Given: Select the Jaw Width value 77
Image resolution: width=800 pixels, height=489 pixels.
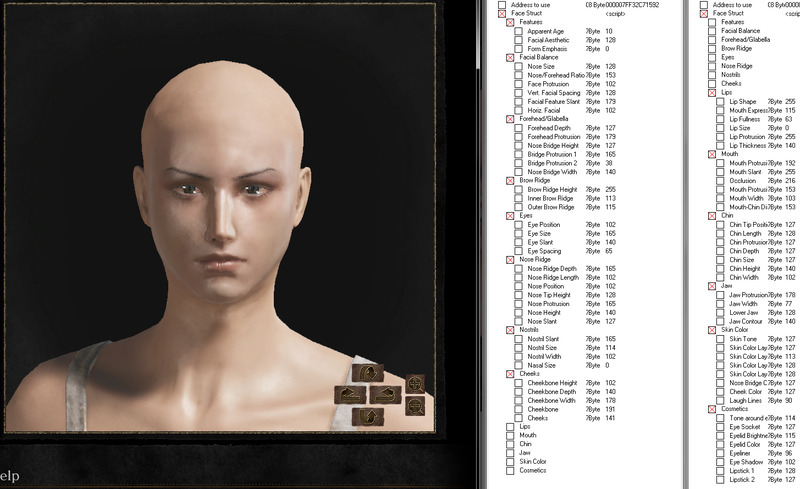Looking at the screenshot, I should point(789,304).
